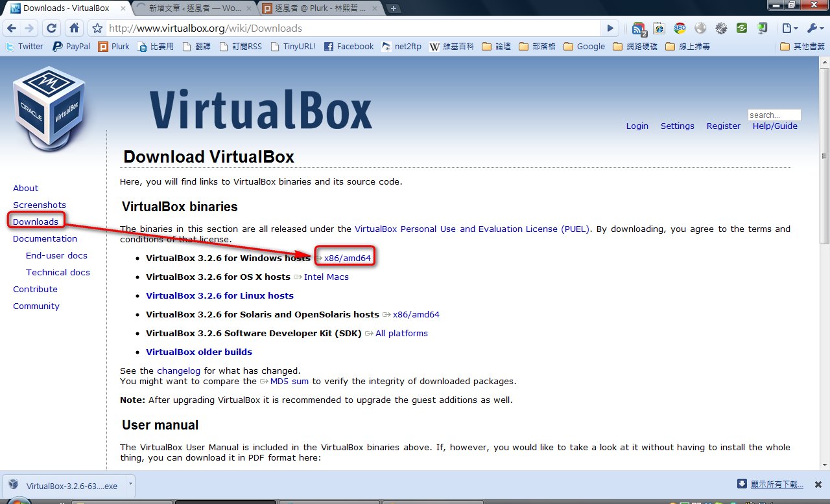Open the RSS extension icon with badge 2
Screen dimensions: 830x504
[x=639, y=29]
